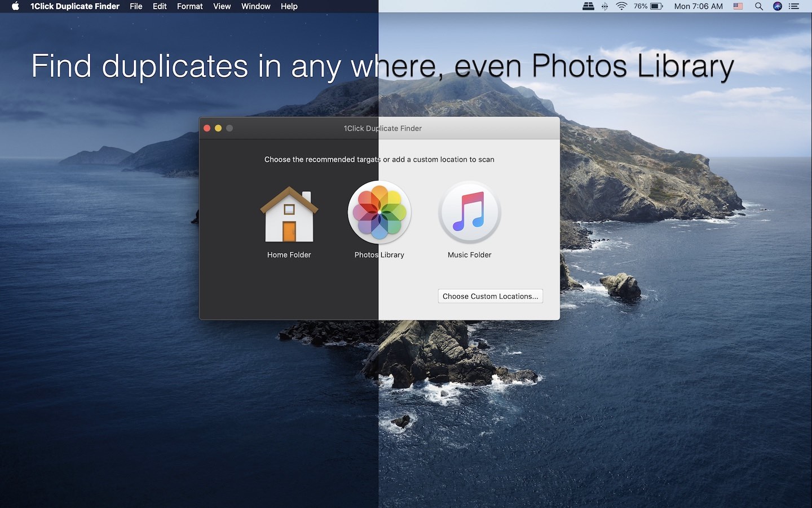Click the drive-shaped menu bar status icon

[588, 6]
